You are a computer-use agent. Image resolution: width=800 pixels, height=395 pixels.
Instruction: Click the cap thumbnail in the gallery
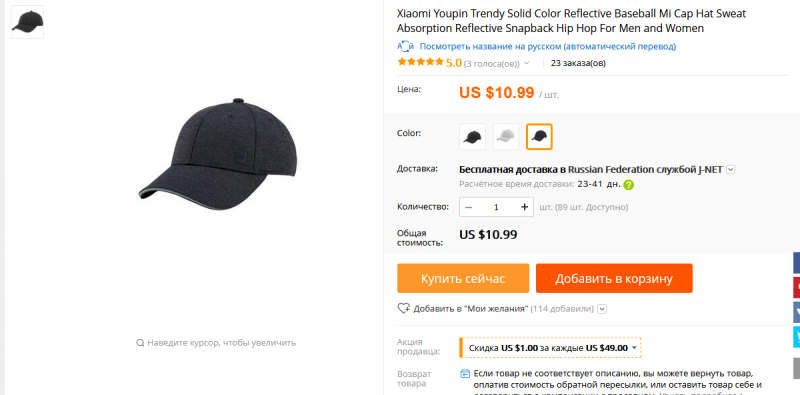coord(27,22)
